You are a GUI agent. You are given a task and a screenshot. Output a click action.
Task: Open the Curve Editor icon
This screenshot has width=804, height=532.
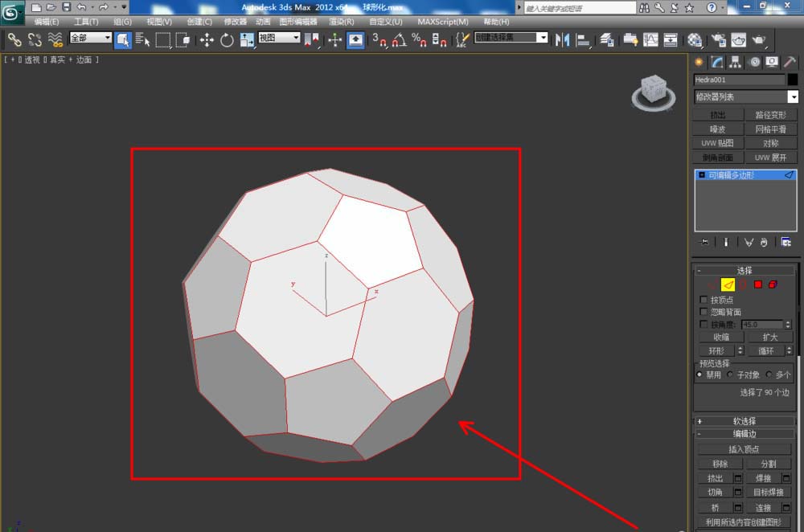pyautogui.click(x=650, y=39)
